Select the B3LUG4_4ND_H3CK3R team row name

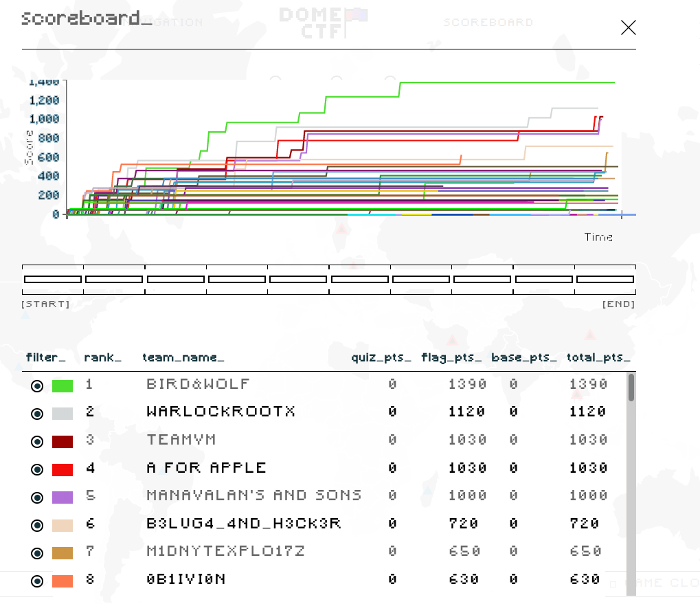pos(244,524)
